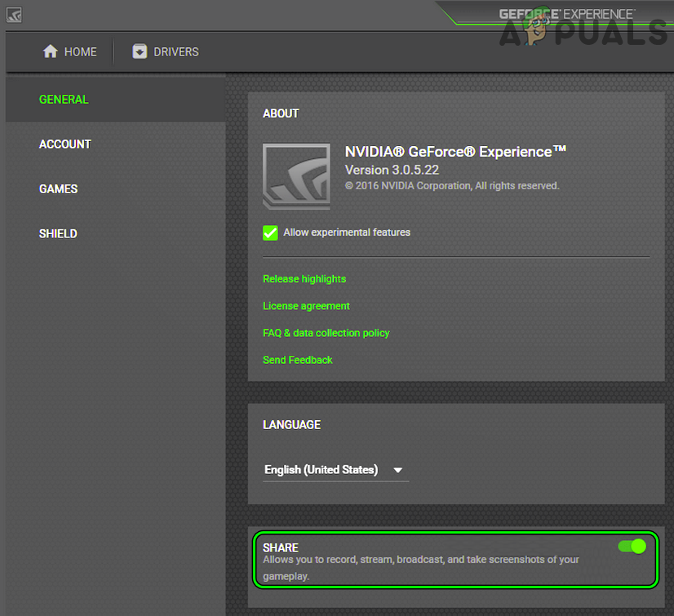
Task: Click the Drivers download icon
Action: tap(140, 51)
